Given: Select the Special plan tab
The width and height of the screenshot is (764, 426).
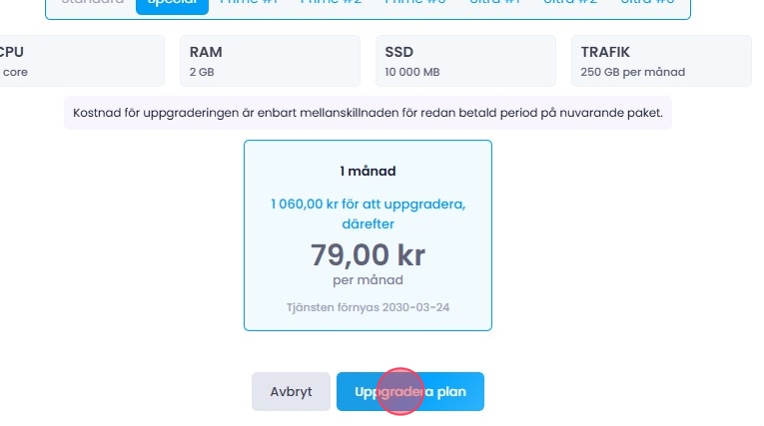Looking at the screenshot, I should (172, 3).
